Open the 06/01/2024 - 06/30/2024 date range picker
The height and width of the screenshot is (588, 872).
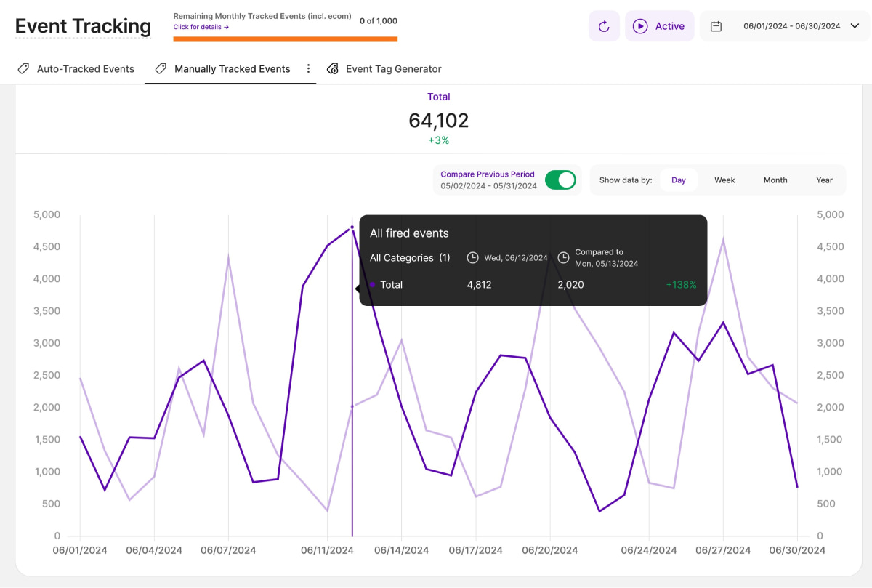[x=791, y=26]
